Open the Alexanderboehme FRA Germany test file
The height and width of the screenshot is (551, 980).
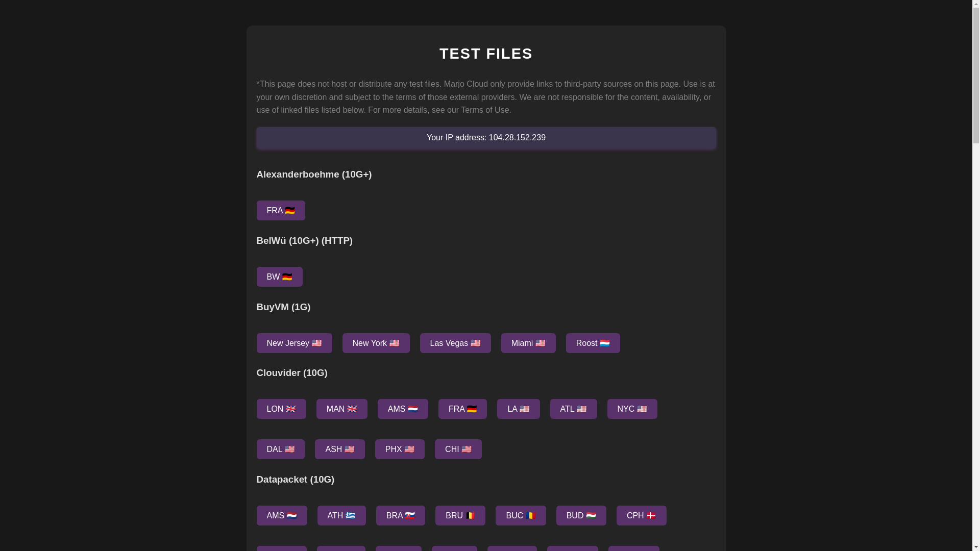point(280,210)
